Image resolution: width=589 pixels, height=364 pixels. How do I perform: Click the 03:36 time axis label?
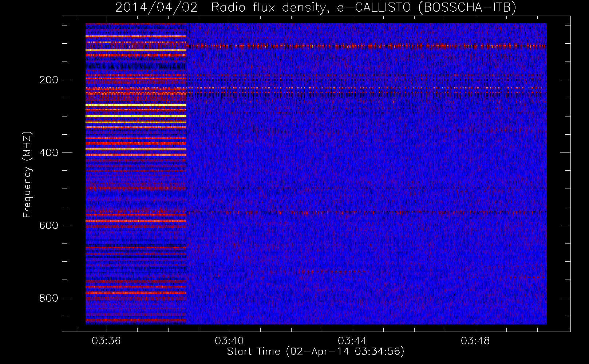pyautogui.click(x=106, y=341)
